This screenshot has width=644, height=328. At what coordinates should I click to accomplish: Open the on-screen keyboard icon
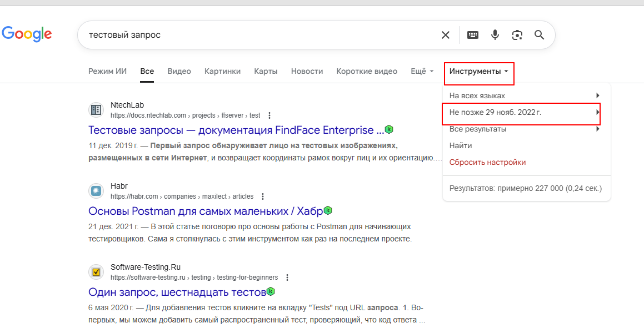click(473, 35)
